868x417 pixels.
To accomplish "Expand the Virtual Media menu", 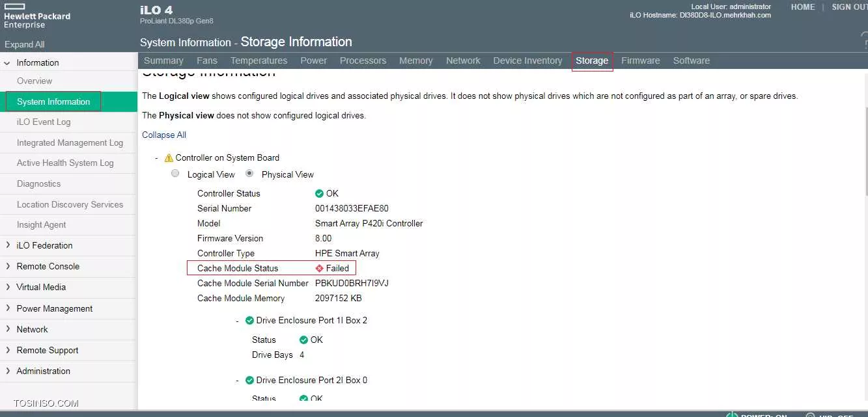I will point(8,287).
